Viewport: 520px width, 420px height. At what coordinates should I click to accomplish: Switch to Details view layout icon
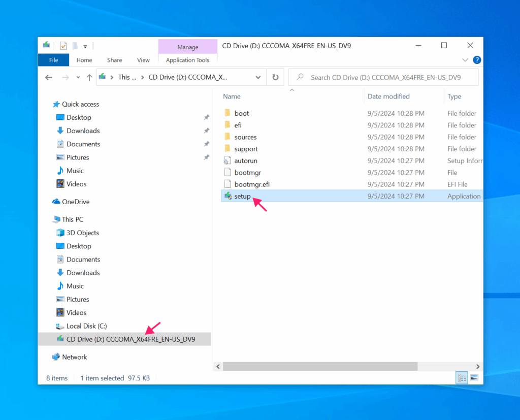coord(462,377)
